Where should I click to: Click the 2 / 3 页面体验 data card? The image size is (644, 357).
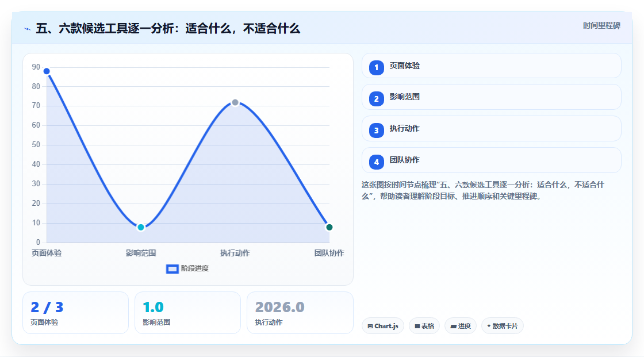tap(75, 313)
